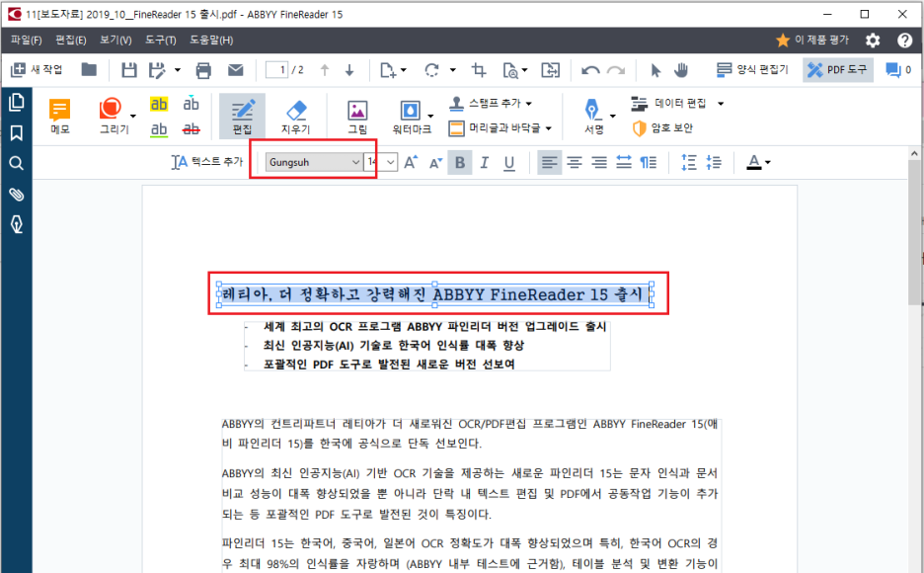The width and height of the screenshot is (924, 573).
Task: Select the yellow highlight text tool
Action: pos(159,105)
